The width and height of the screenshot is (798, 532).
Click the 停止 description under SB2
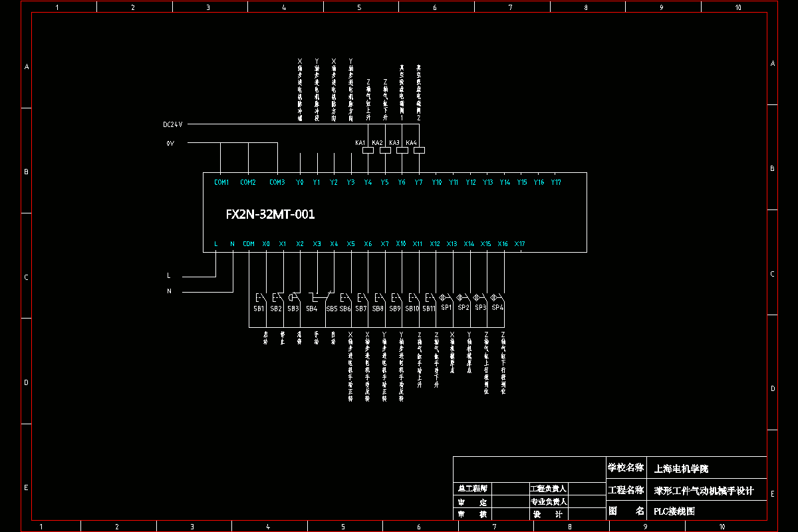(283, 338)
